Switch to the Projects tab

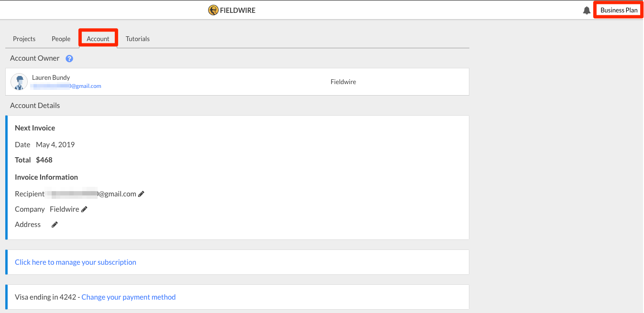coord(24,39)
